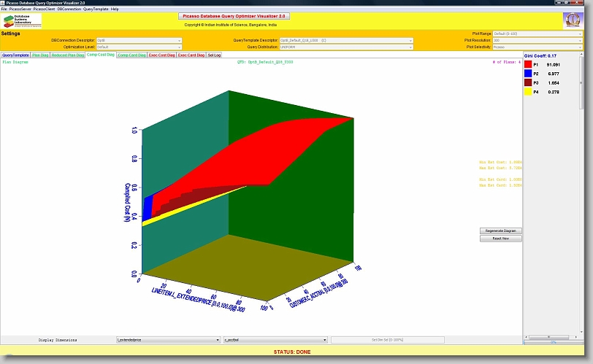Switch to the Plan Diag tab
The width and height of the screenshot is (593, 364).
coord(40,55)
